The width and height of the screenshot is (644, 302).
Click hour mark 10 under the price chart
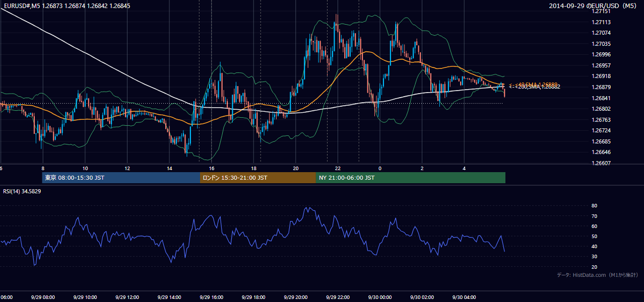tap(85, 168)
